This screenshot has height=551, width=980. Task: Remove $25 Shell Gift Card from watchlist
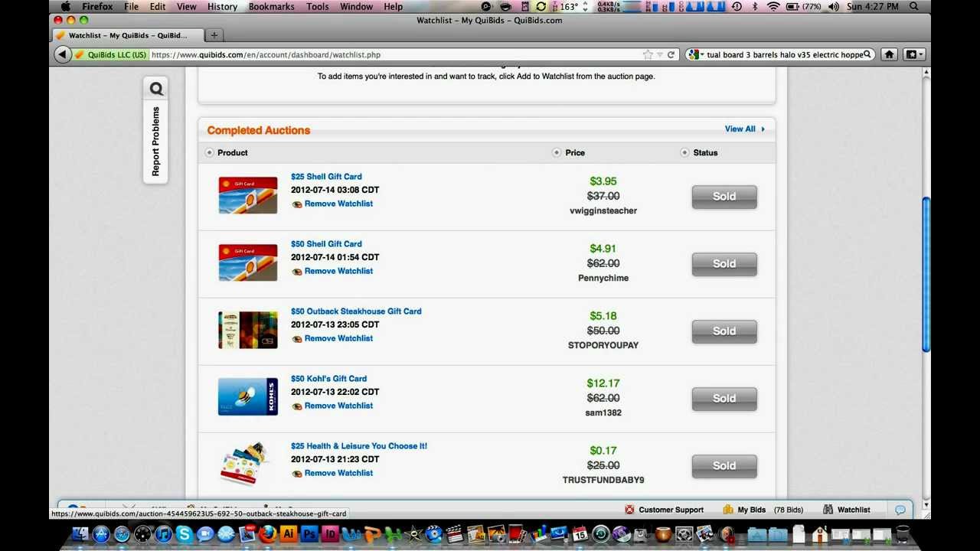(x=332, y=204)
